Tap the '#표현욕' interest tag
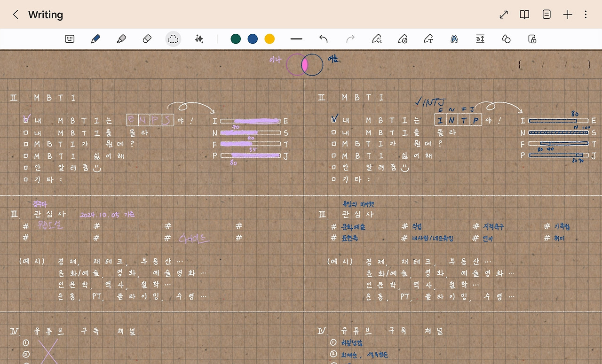602x364 pixels. (345, 238)
